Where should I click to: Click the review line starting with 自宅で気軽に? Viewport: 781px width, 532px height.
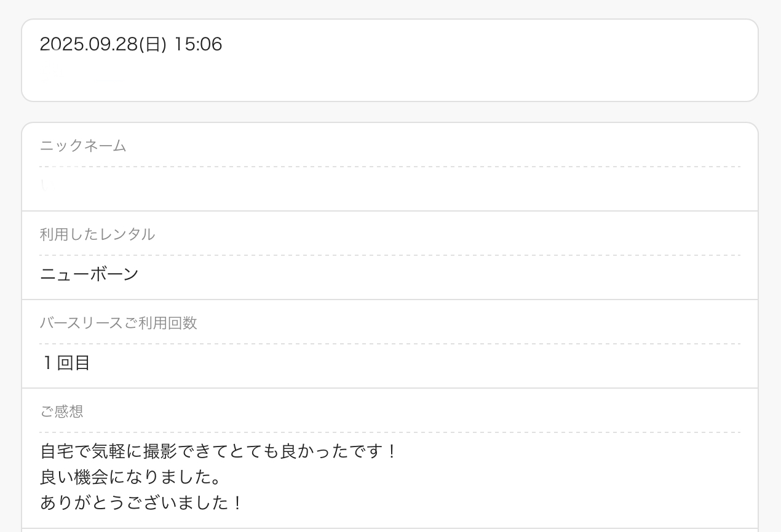(x=219, y=452)
